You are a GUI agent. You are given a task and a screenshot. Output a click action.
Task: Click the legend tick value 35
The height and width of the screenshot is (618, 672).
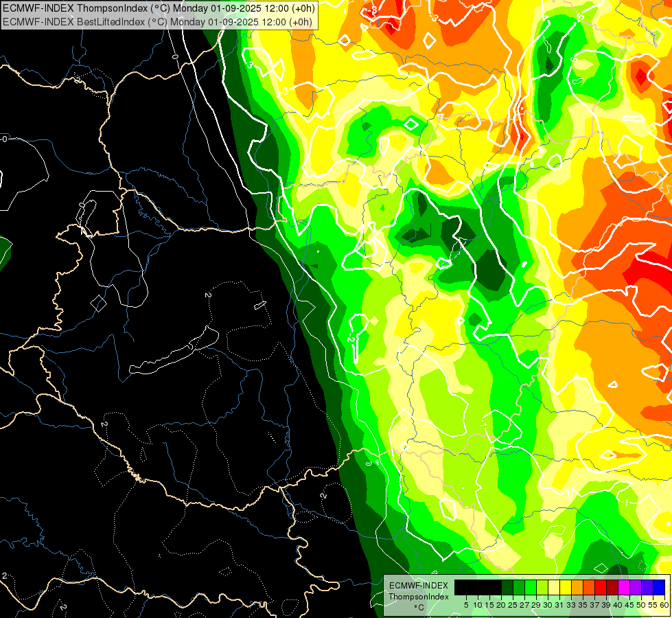583,605
